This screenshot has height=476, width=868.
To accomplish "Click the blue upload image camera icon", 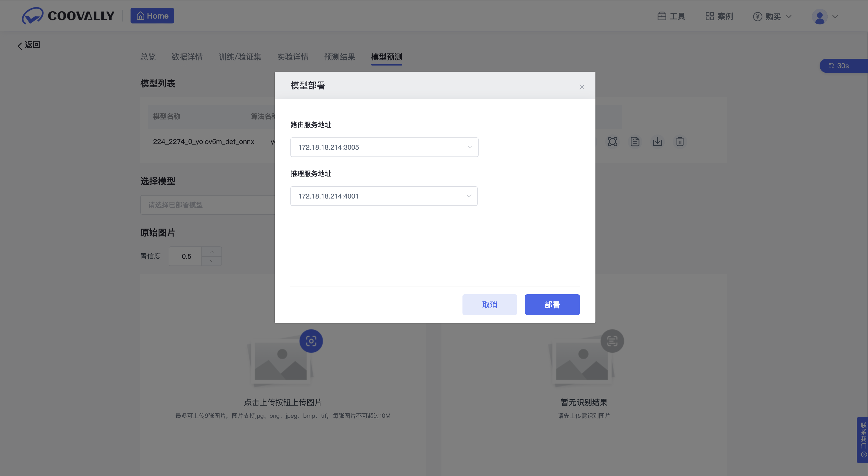I will [x=311, y=341].
